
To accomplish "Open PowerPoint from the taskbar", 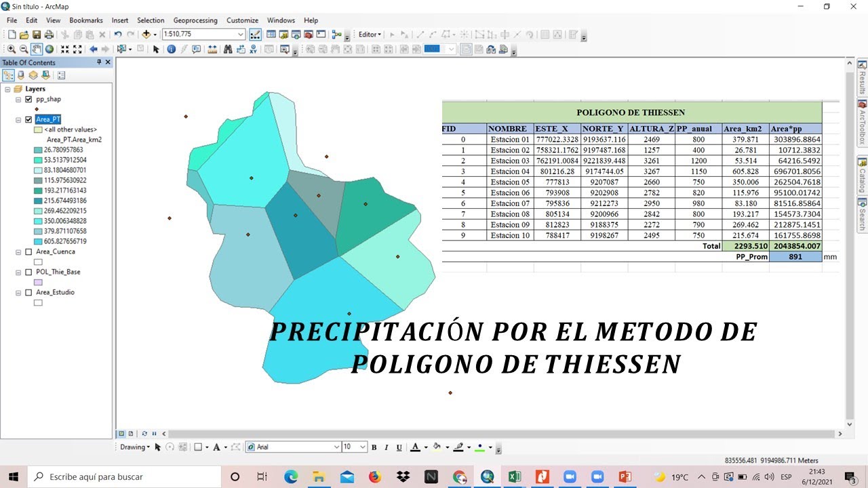I will tap(625, 477).
